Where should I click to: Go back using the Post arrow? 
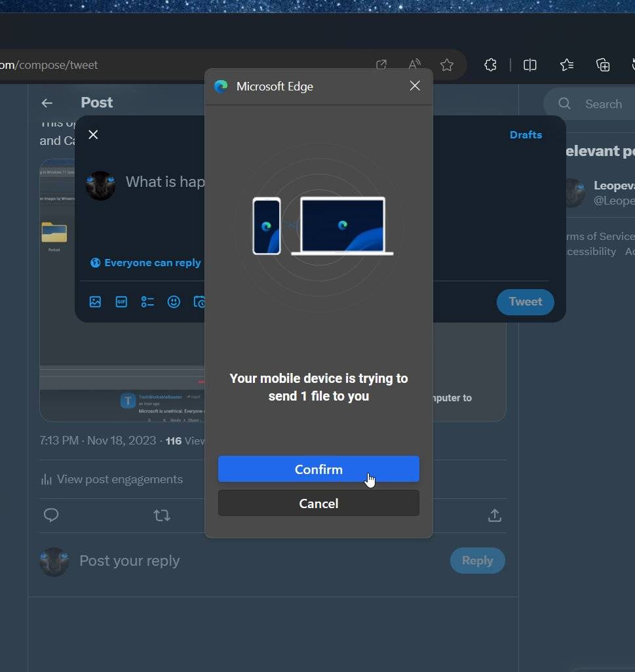pyautogui.click(x=47, y=103)
